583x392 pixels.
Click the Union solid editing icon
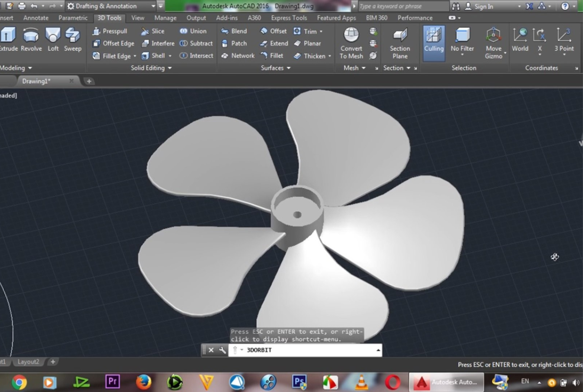point(184,31)
